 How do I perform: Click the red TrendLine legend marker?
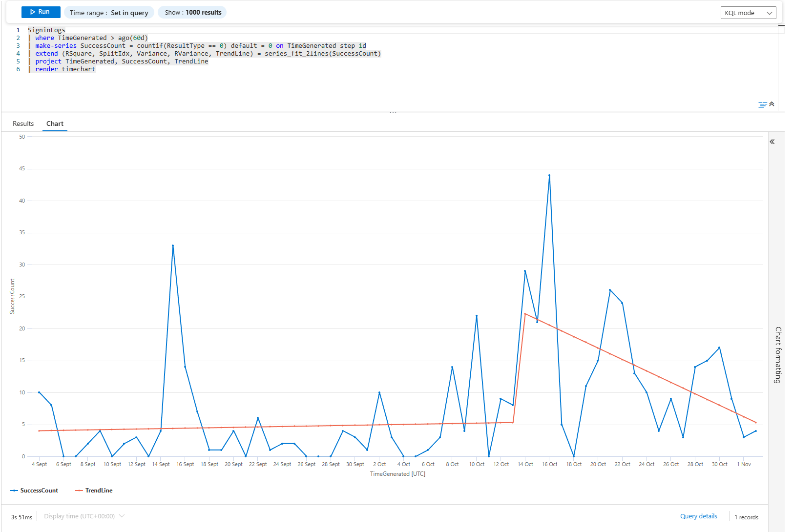(79, 491)
